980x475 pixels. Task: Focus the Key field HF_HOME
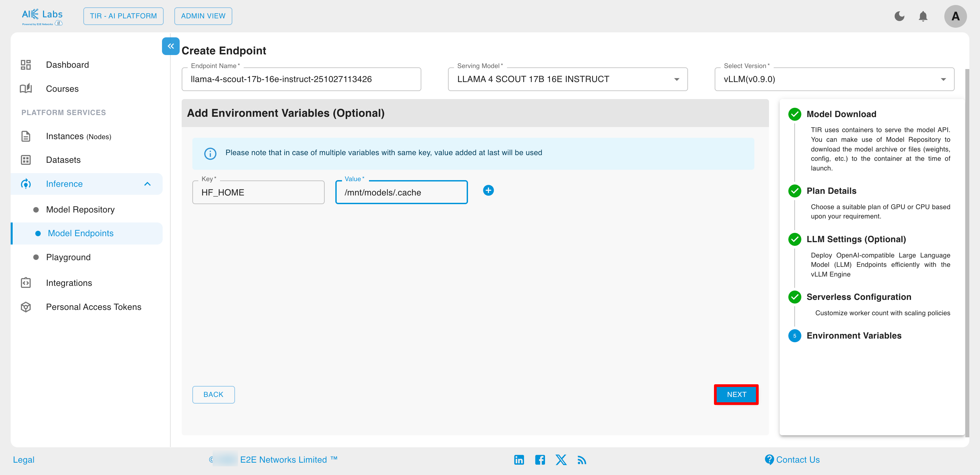[x=258, y=192]
